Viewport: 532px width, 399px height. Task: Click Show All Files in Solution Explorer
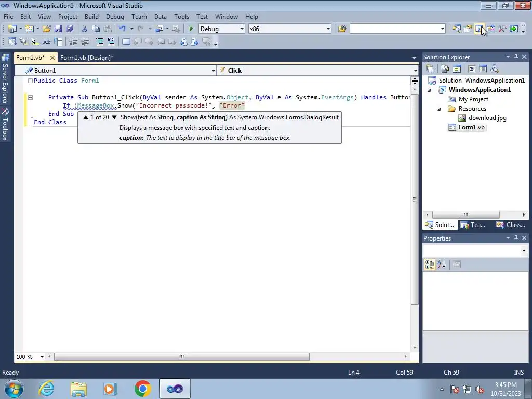click(x=445, y=69)
